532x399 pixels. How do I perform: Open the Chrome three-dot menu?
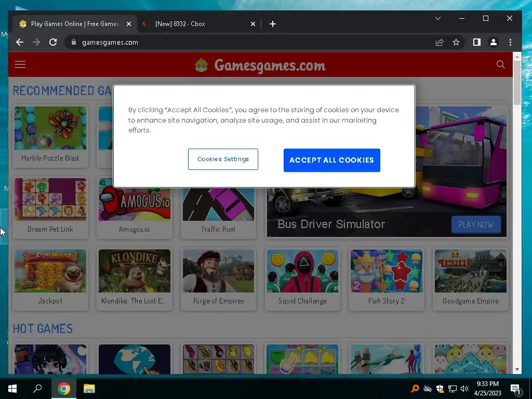[510, 42]
